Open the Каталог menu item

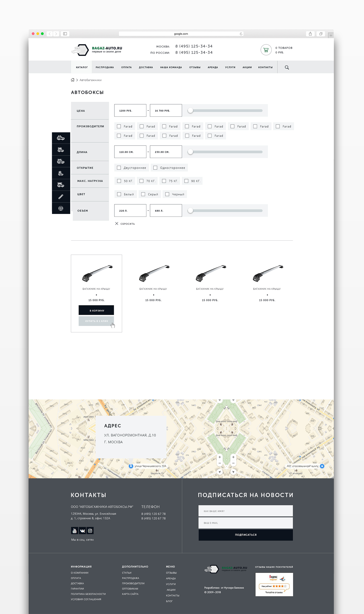click(x=82, y=67)
